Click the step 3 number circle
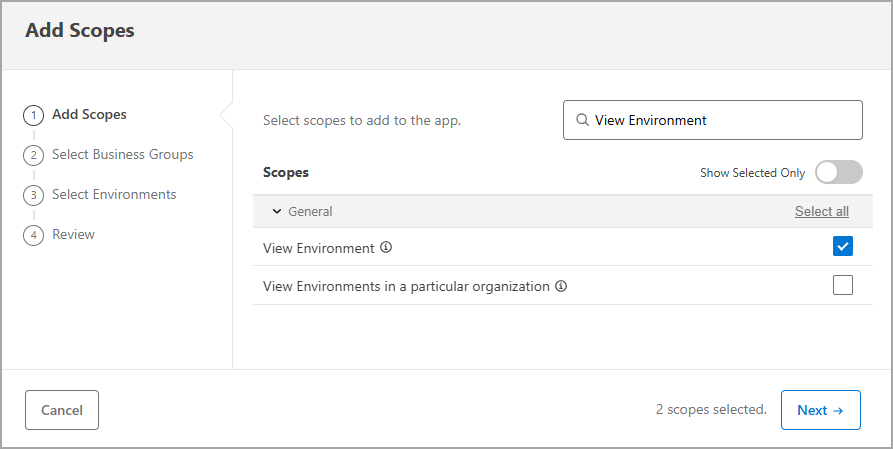Viewport: 893px width, 449px height. point(33,195)
